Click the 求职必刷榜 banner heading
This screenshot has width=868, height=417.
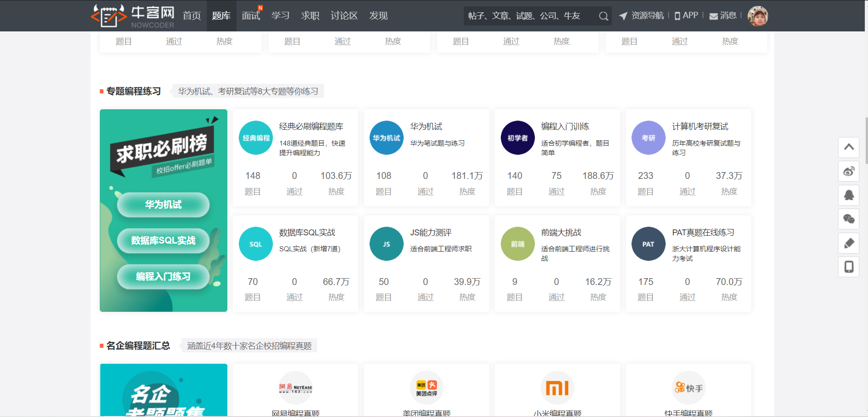click(x=162, y=149)
